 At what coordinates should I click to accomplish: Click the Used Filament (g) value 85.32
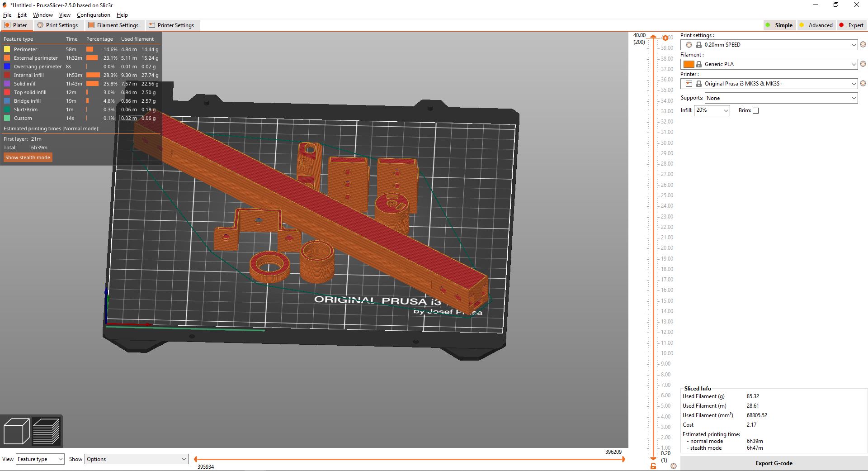(753, 396)
